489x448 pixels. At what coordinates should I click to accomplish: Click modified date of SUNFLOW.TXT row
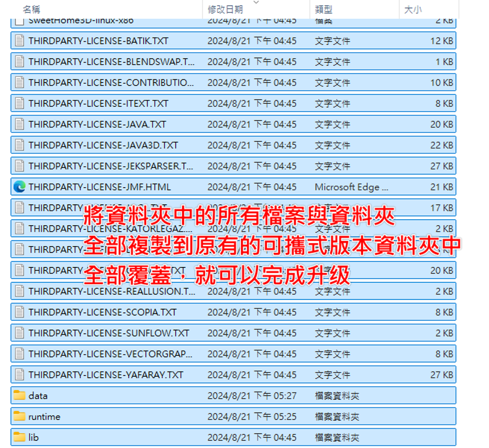(x=252, y=333)
